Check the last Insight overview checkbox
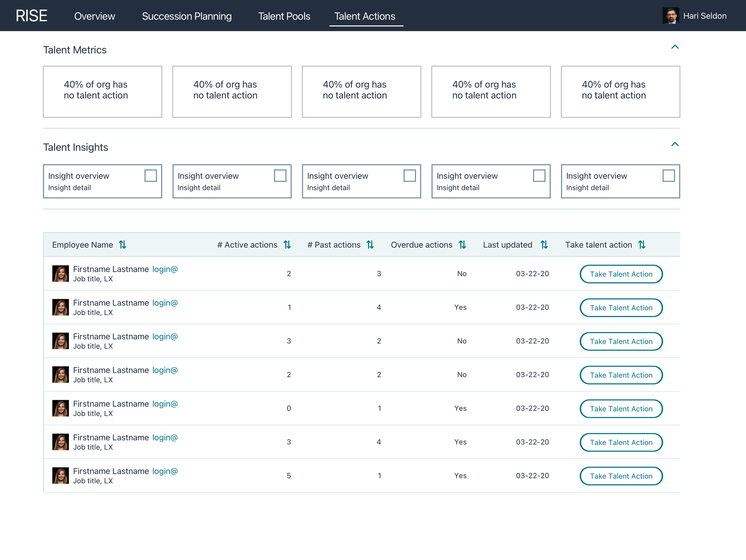 [668, 176]
